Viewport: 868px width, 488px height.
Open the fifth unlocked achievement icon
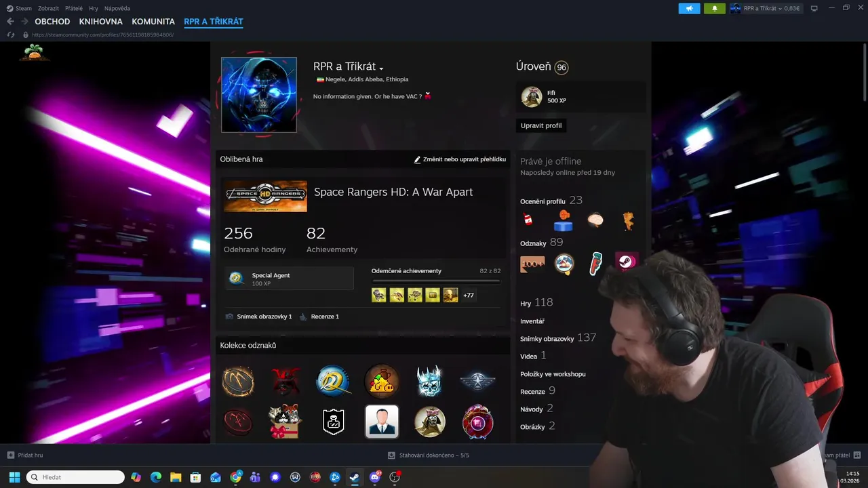tap(450, 295)
